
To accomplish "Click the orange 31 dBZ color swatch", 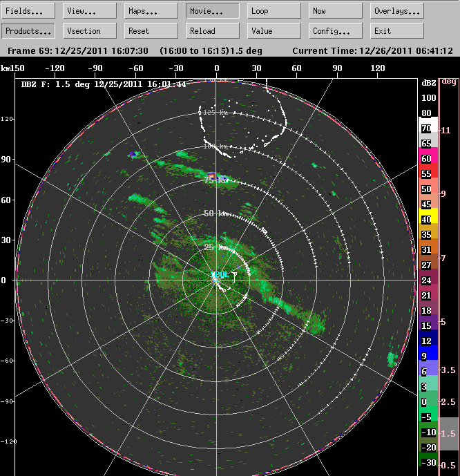I will 428,246.
